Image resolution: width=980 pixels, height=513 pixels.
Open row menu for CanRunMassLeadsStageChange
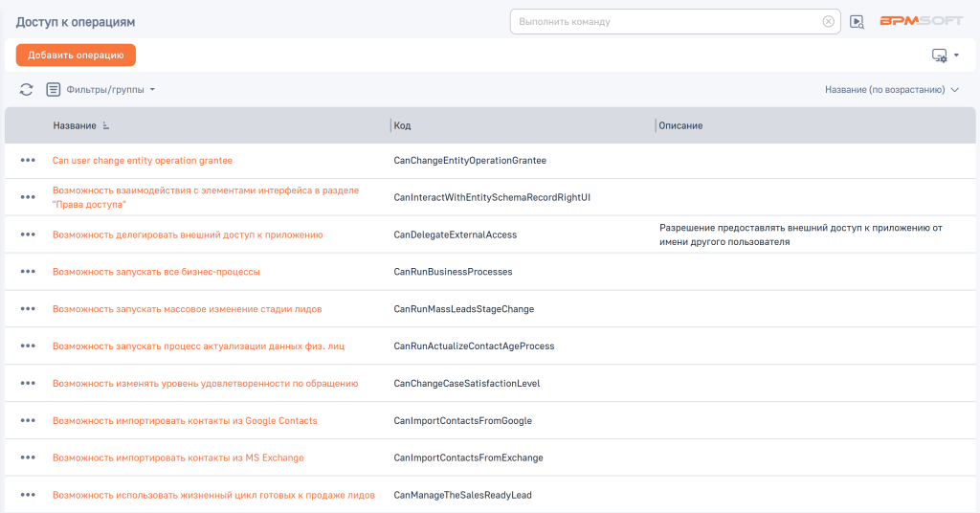(28, 309)
